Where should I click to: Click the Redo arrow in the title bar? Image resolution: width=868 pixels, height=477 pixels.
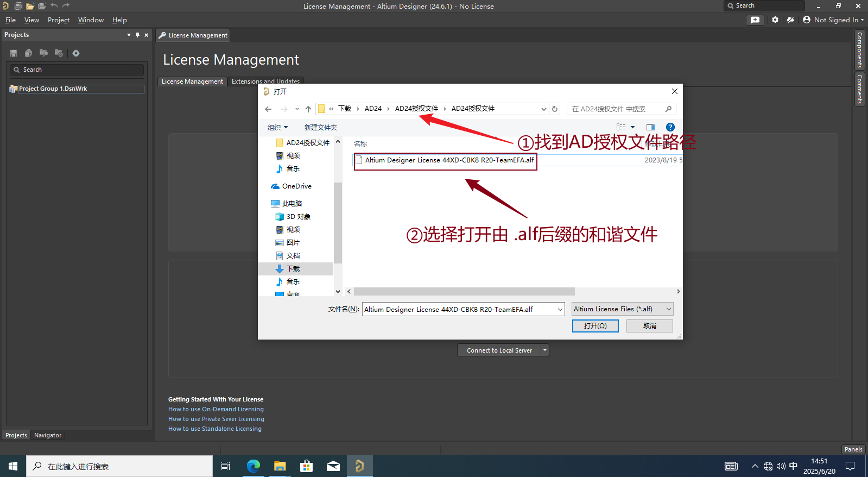click(x=66, y=6)
